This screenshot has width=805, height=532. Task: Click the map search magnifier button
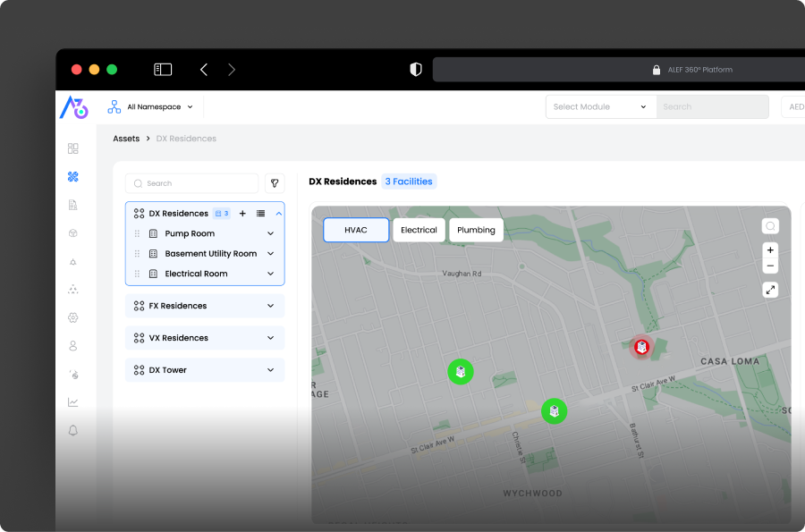coord(770,226)
